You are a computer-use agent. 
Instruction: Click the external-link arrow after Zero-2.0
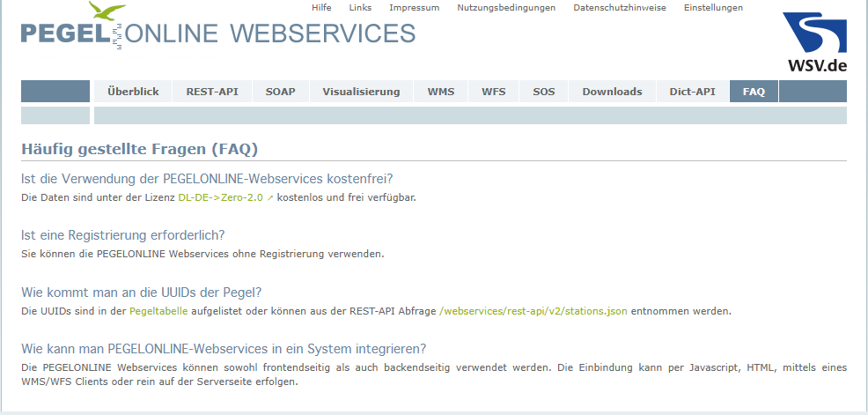(x=270, y=197)
